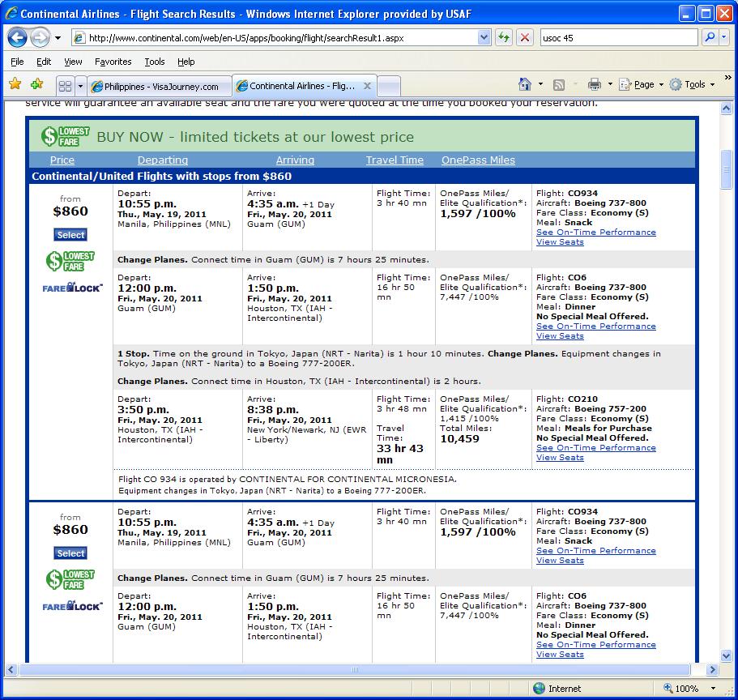View Seats for first CO6 flight

click(560, 336)
